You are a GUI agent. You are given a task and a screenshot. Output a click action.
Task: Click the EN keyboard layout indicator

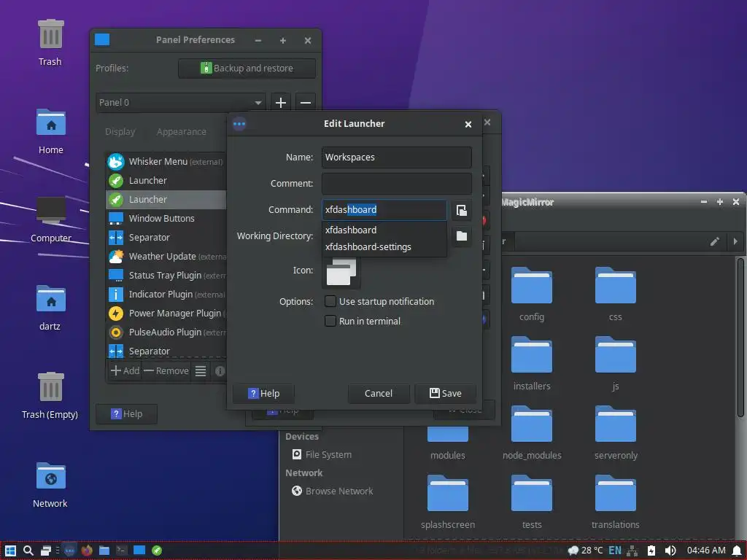pyautogui.click(x=615, y=551)
